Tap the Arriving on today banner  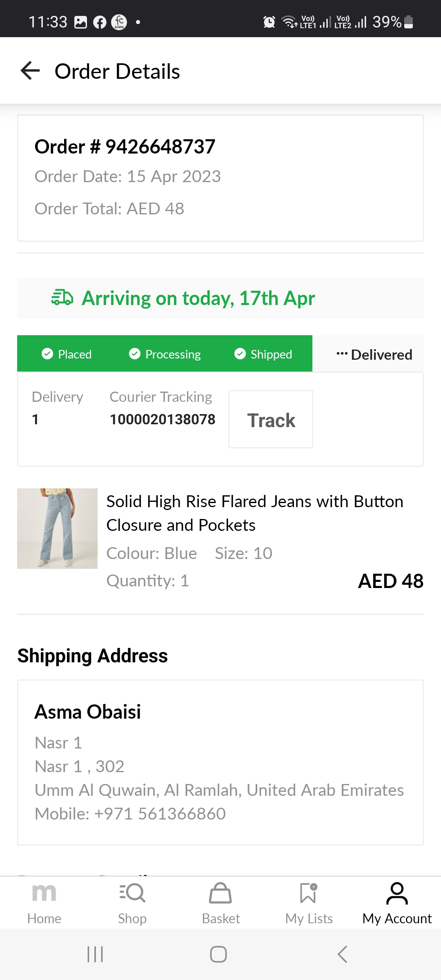coord(220,298)
